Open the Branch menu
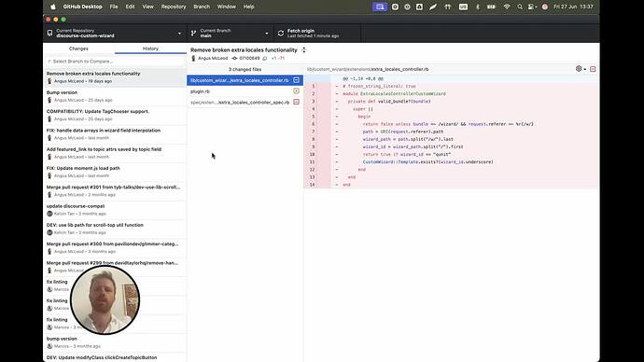The width and height of the screenshot is (644, 362). tap(202, 7)
